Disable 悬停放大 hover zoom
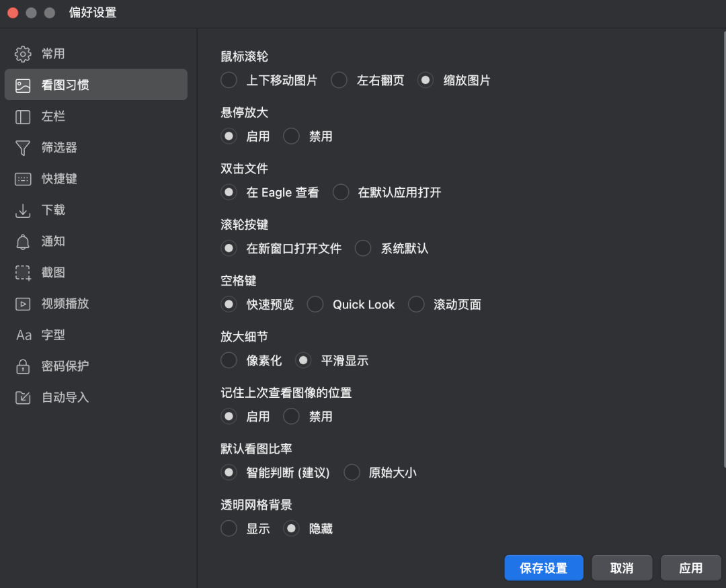Screen dimensions: 726x588 [x=291, y=136]
